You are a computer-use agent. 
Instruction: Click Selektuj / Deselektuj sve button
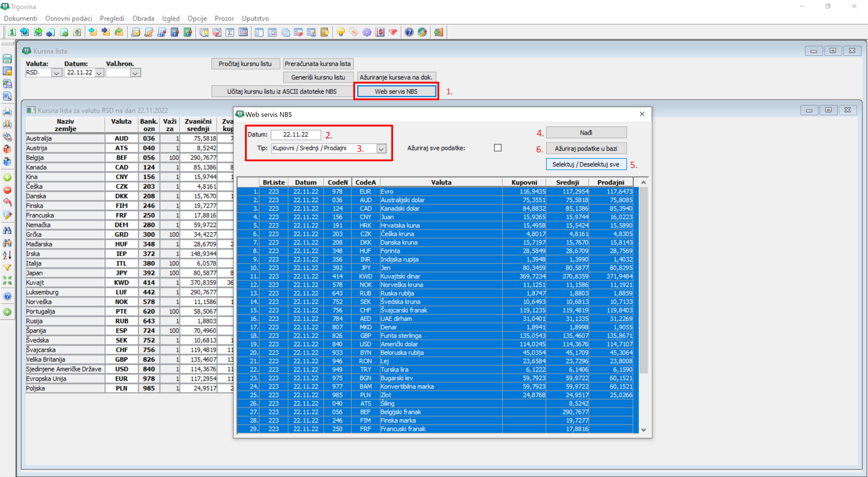coord(586,164)
